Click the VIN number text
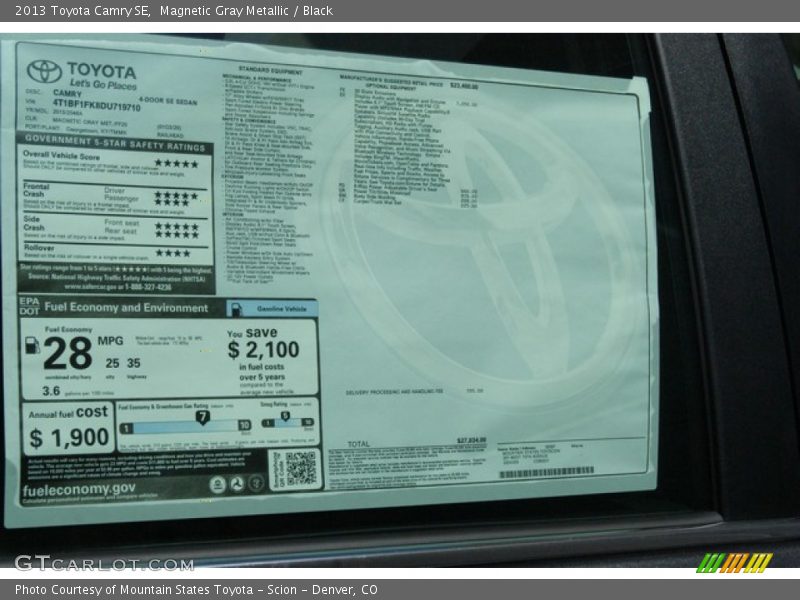The height and width of the screenshot is (600, 800). coord(96,106)
